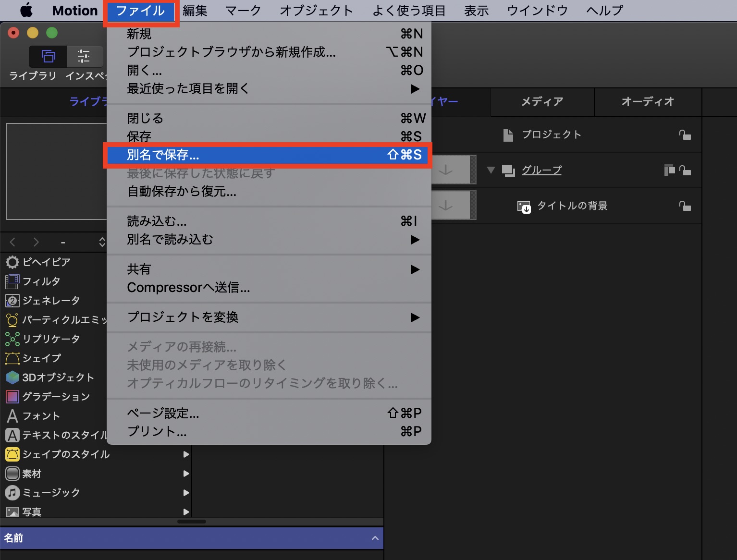Open 最近使った項目を開く submenu
The width and height of the screenshot is (737, 560).
coord(269,89)
